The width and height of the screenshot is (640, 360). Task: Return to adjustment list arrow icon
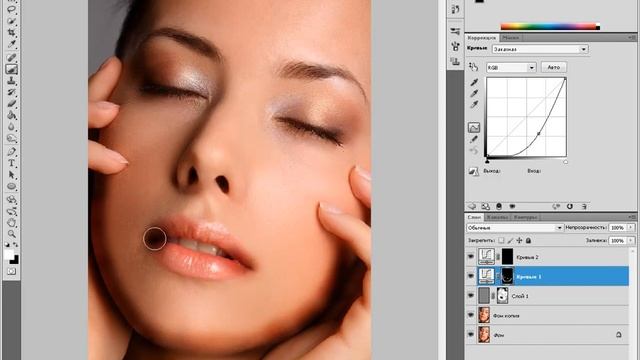coord(472,207)
